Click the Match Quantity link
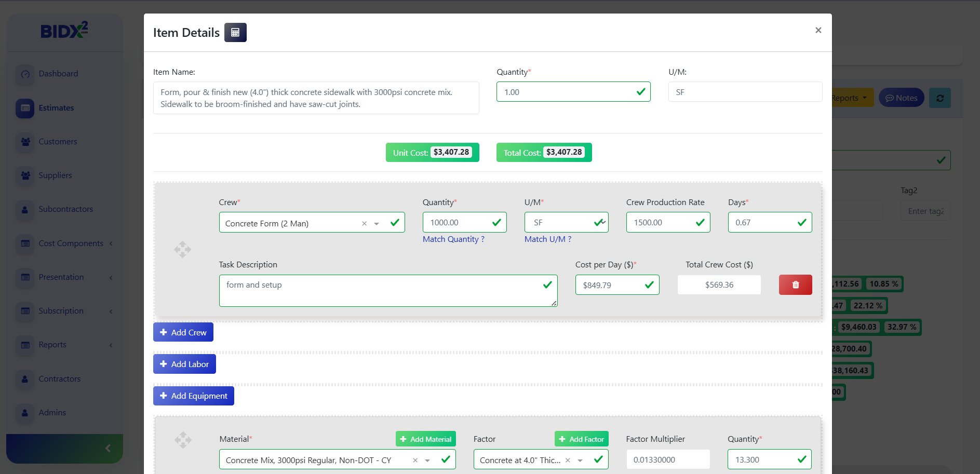The height and width of the screenshot is (474, 980). click(x=452, y=239)
